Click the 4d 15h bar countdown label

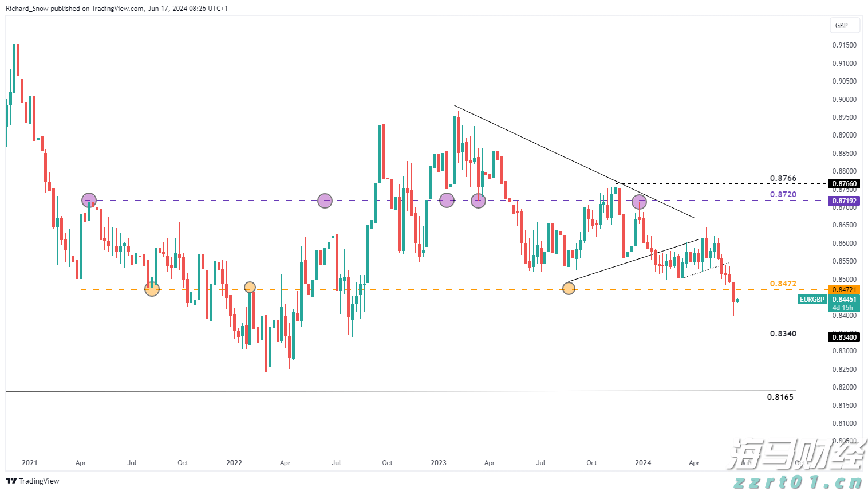click(x=842, y=308)
